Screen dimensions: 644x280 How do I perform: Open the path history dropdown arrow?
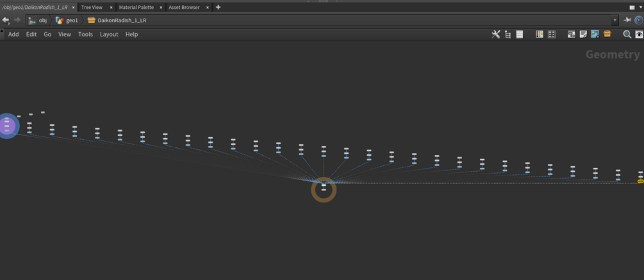click(615, 20)
